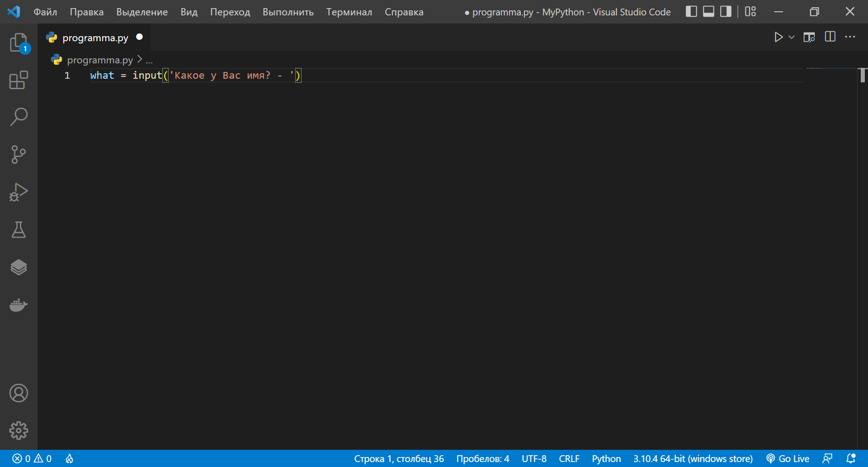This screenshot has height=467, width=868.
Task: Open the Explorer view in activity bar
Action: coord(19,43)
